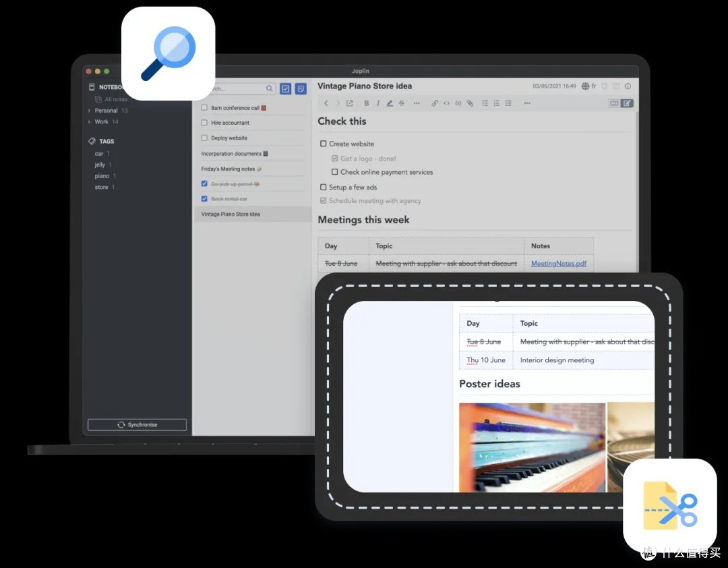The image size is (728, 568).
Task: Create a new note
Action: [x=301, y=88]
